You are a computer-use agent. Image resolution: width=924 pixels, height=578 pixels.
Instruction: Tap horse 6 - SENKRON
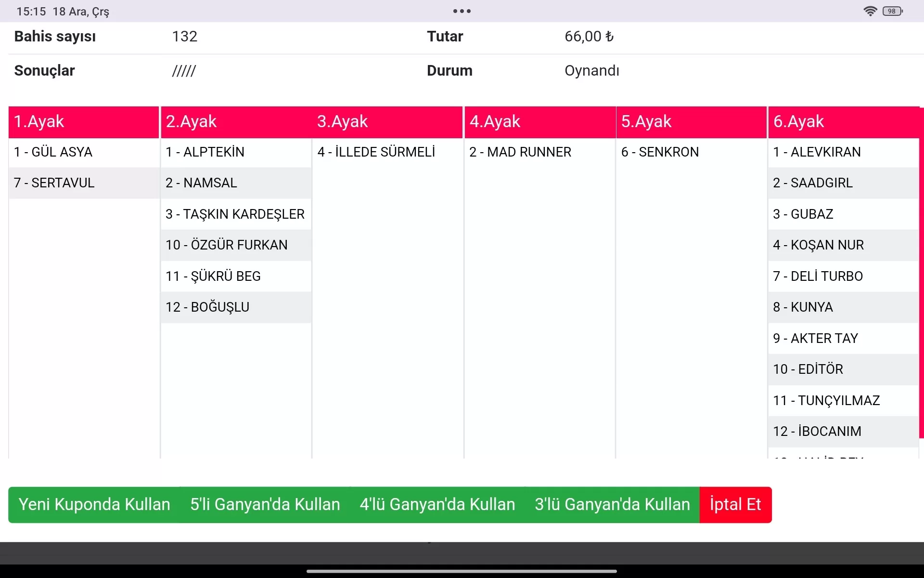click(x=691, y=152)
